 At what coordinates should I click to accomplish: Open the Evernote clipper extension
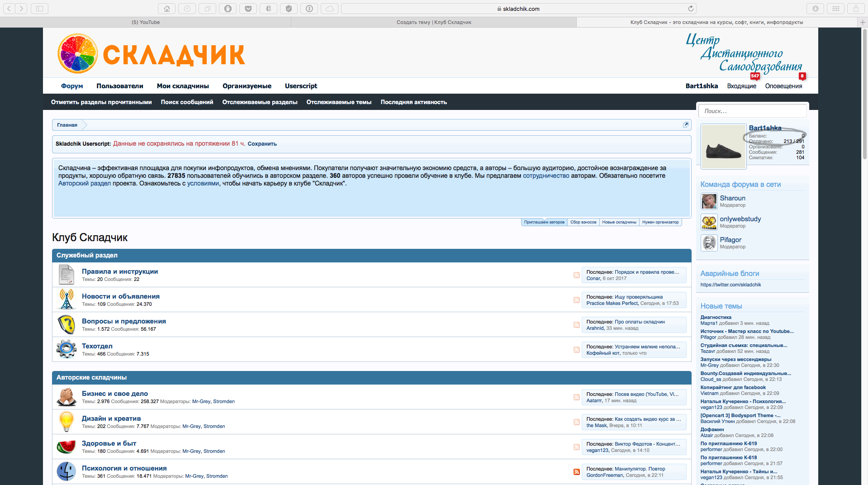[x=268, y=9]
